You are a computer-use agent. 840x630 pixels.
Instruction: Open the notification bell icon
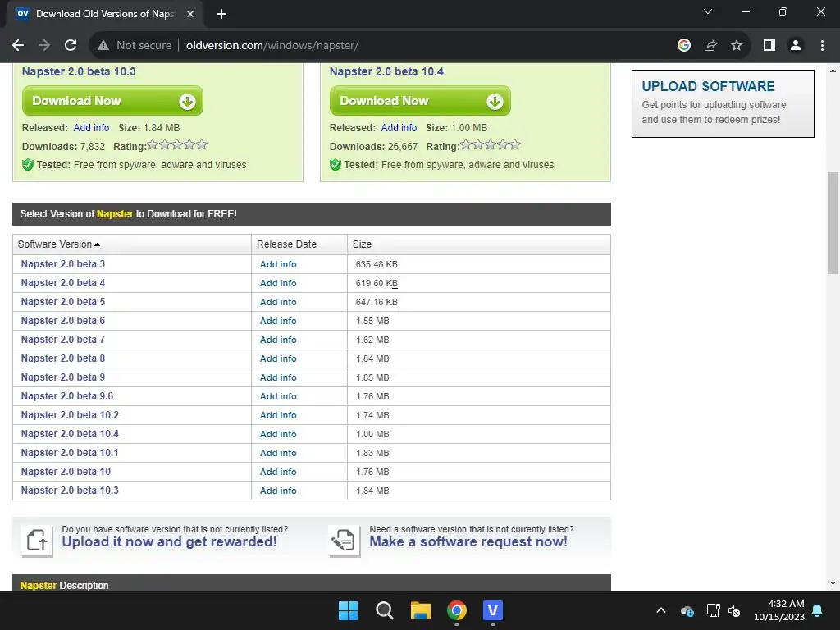(818, 610)
